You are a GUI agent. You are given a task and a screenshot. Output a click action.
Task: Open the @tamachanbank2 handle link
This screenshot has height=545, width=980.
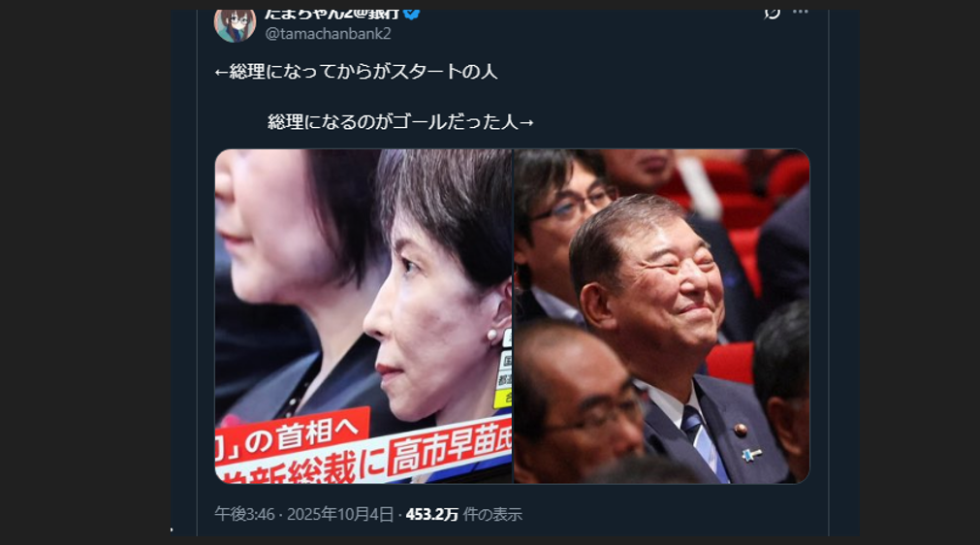329,34
